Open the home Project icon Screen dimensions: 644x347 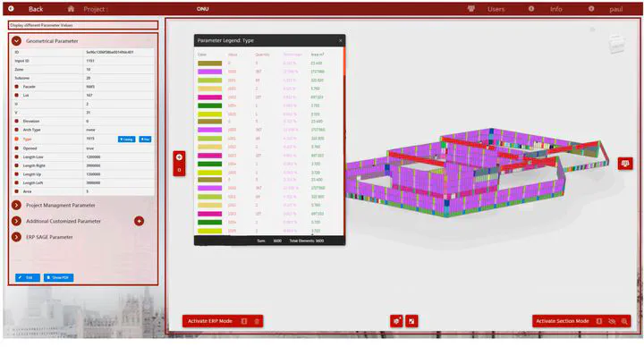pos(71,9)
